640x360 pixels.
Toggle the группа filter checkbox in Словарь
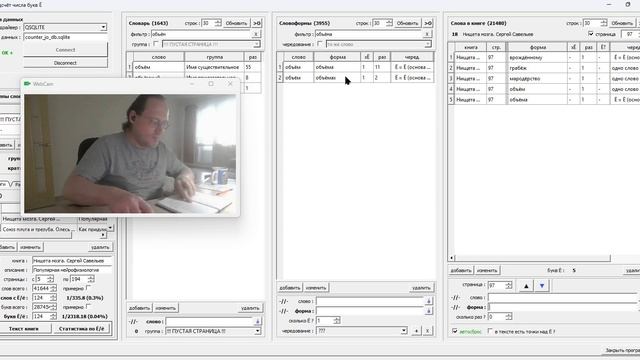(x=156, y=44)
